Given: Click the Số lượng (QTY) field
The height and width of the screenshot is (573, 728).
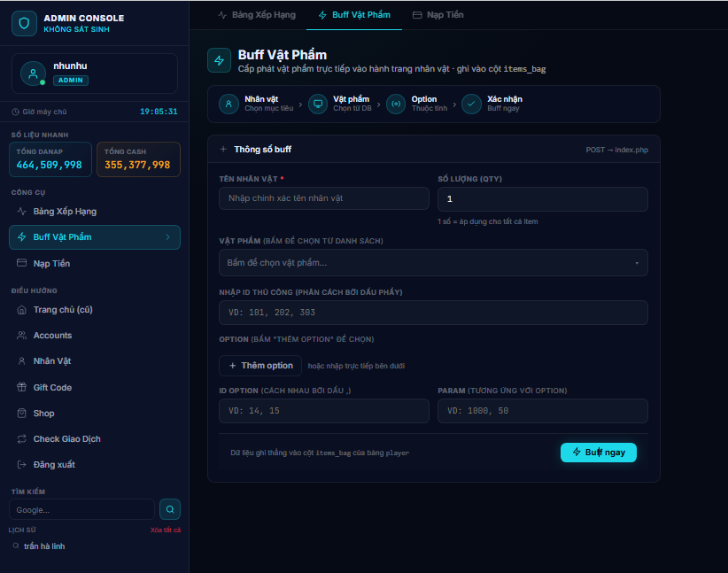Looking at the screenshot, I should [x=543, y=199].
